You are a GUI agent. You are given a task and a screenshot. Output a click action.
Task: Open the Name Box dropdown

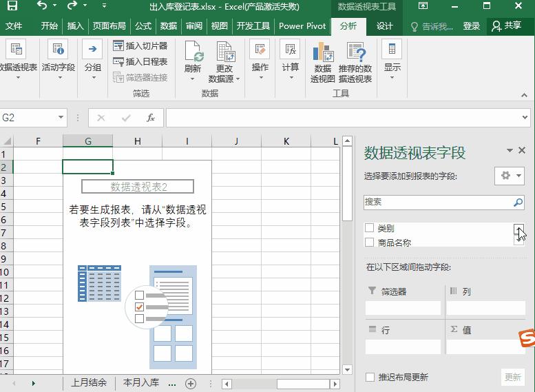point(61,118)
